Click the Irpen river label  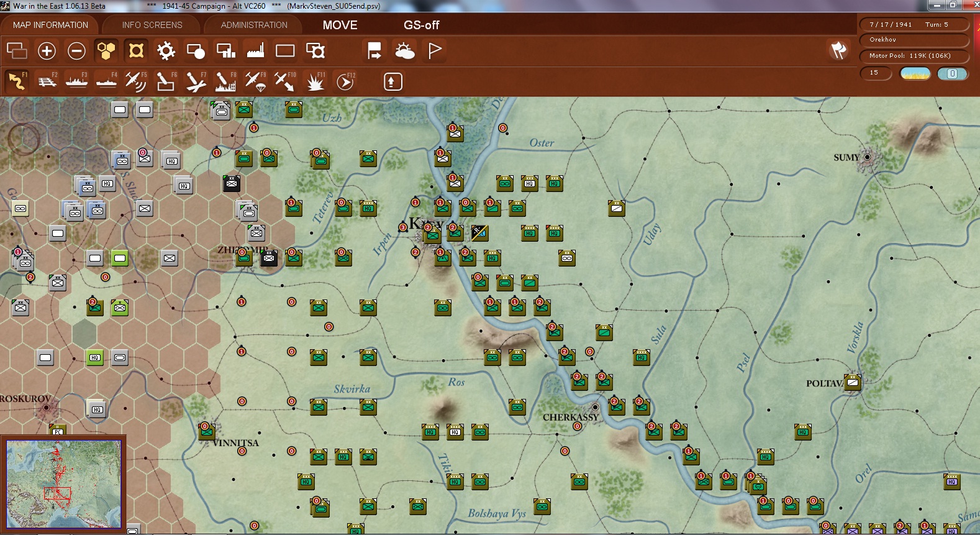click(383, 244)
